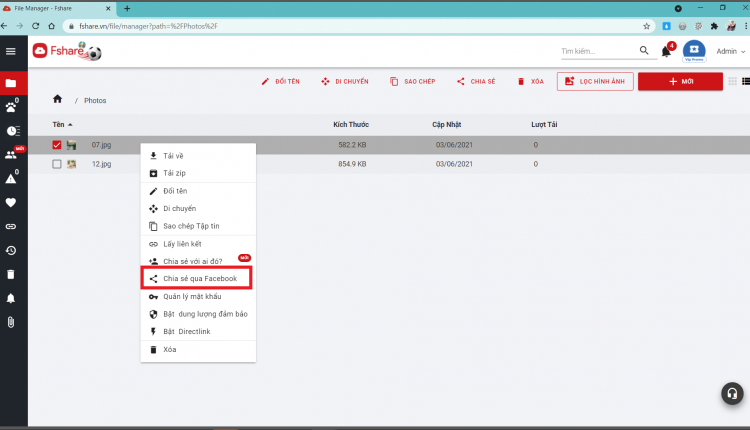Choose Tải về in context menu
750x430 pixels.
(x=198, y=156)
